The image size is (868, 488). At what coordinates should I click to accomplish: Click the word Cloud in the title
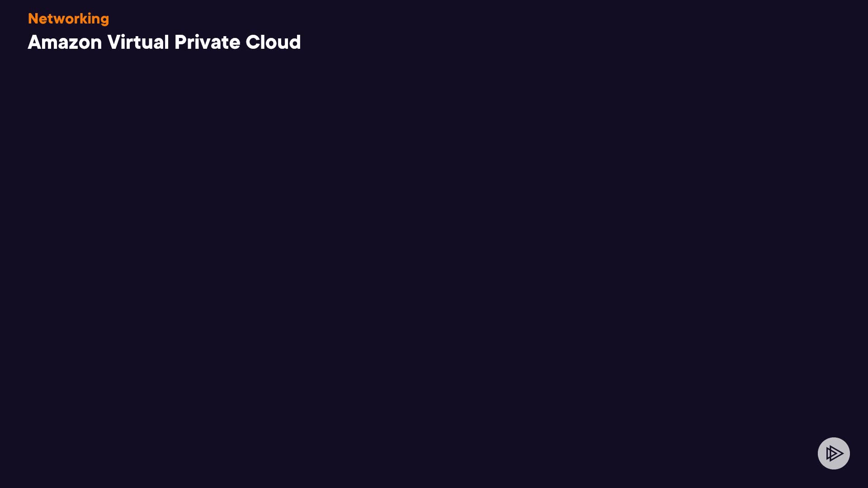tap(273, 42)
